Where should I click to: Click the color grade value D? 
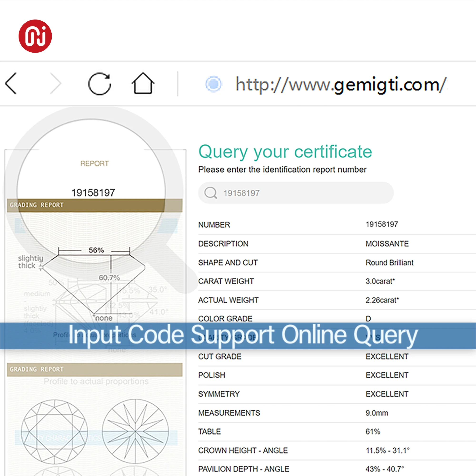coord(368,319)
